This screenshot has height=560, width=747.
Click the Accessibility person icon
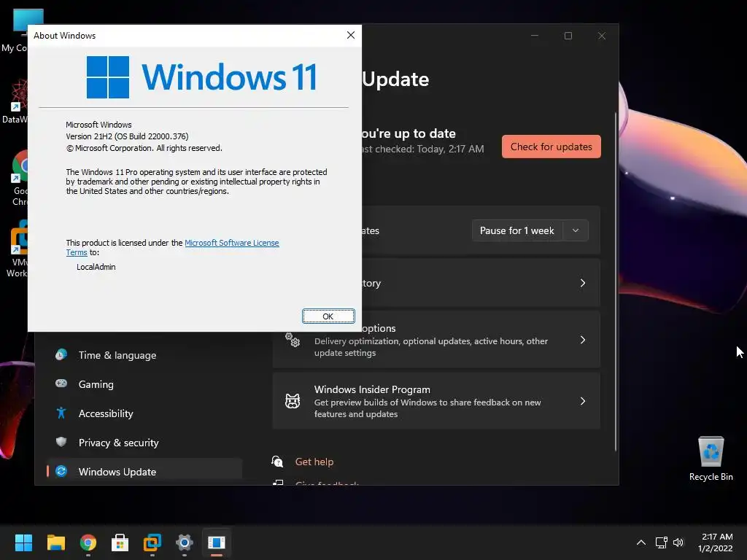(x=61, y=413)
